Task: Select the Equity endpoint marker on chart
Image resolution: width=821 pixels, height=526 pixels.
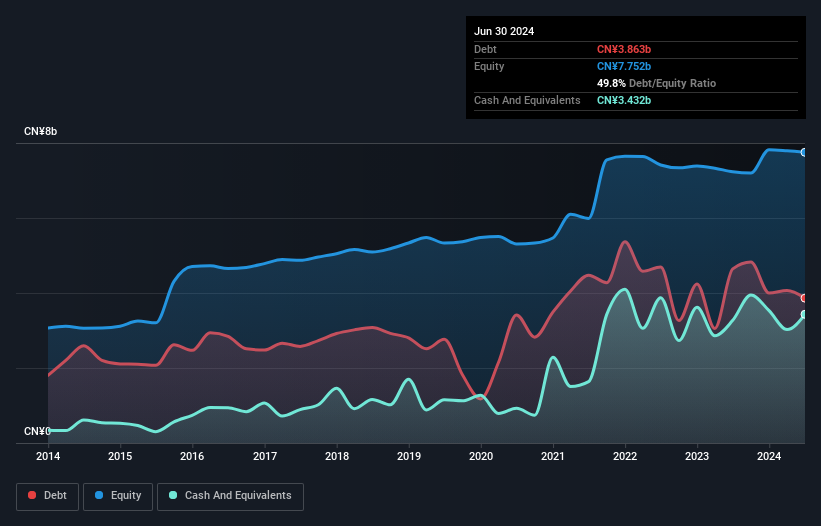Action: coord(804,152)
